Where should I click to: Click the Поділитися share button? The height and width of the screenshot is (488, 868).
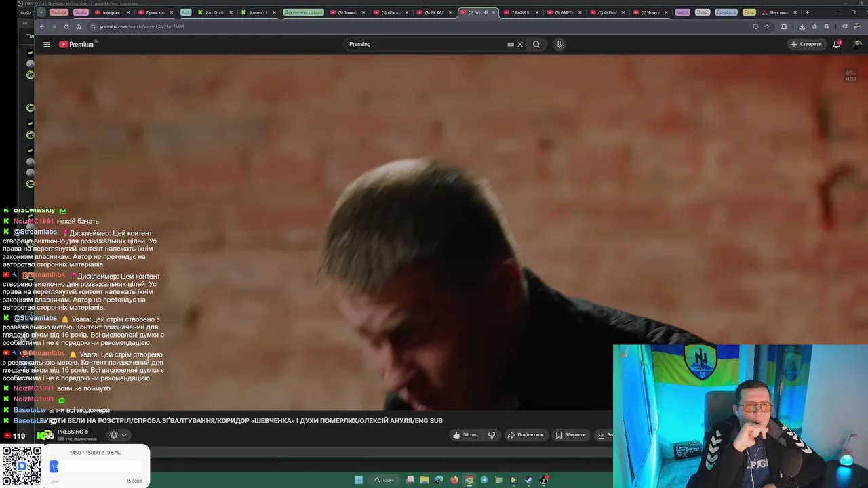[526, 435]
